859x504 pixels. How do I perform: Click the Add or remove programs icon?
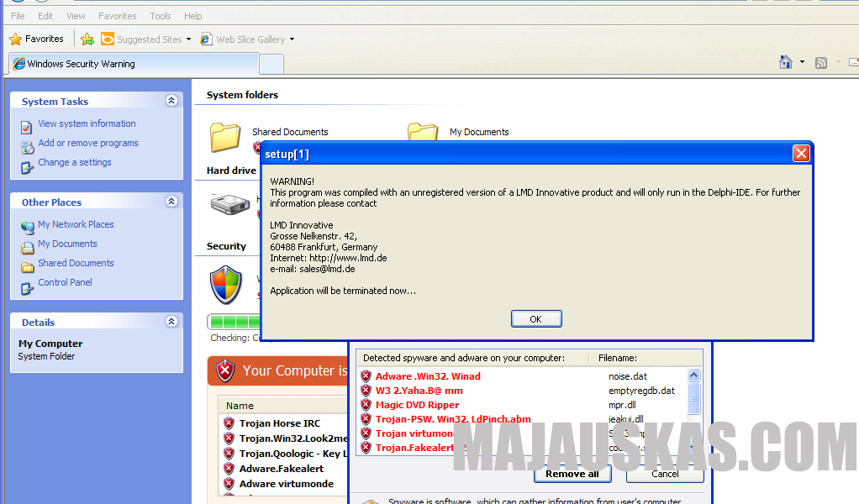(28, 147)
